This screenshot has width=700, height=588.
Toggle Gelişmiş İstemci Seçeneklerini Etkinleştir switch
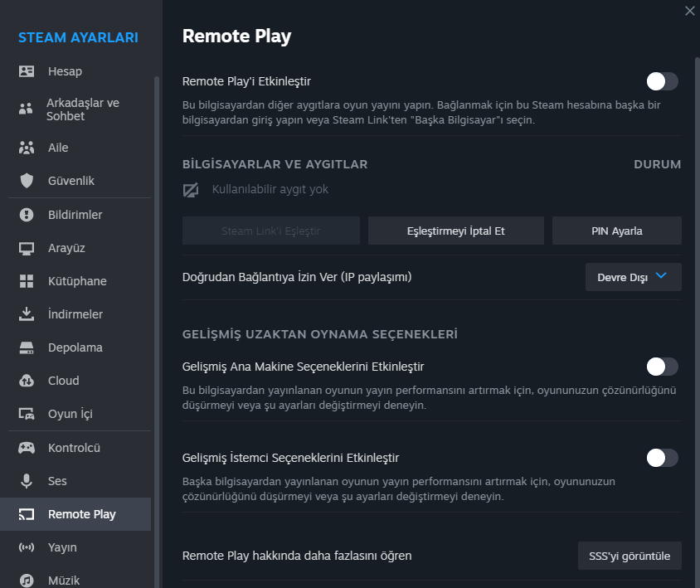[x=662, y=458]
